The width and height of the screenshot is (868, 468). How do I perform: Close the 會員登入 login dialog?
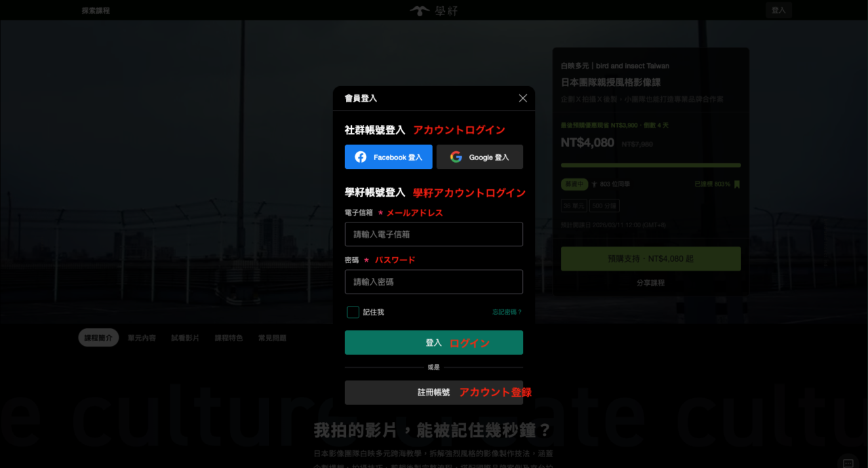[523, 98]
